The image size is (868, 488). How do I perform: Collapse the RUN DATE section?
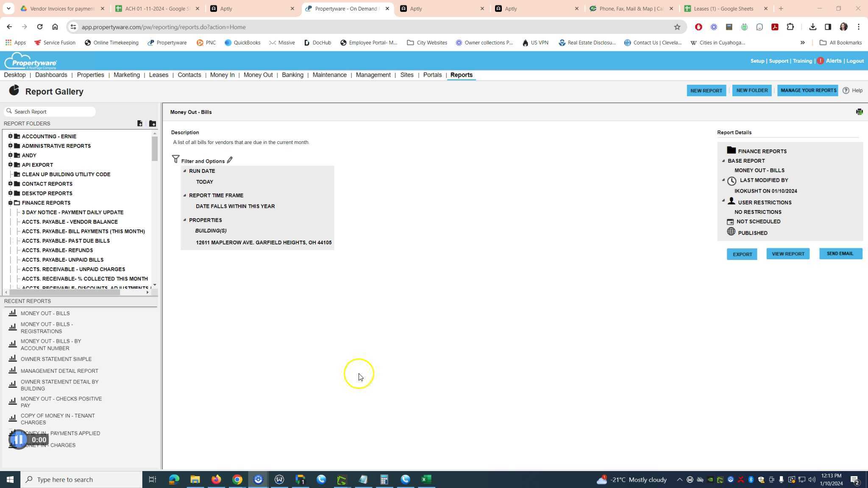185,171
